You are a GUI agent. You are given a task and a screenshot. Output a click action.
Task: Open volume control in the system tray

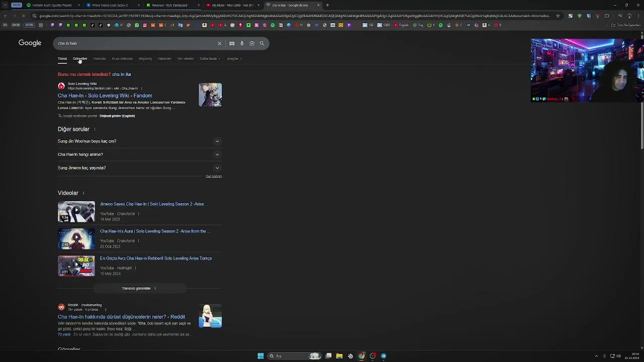[x=618, y=356]
